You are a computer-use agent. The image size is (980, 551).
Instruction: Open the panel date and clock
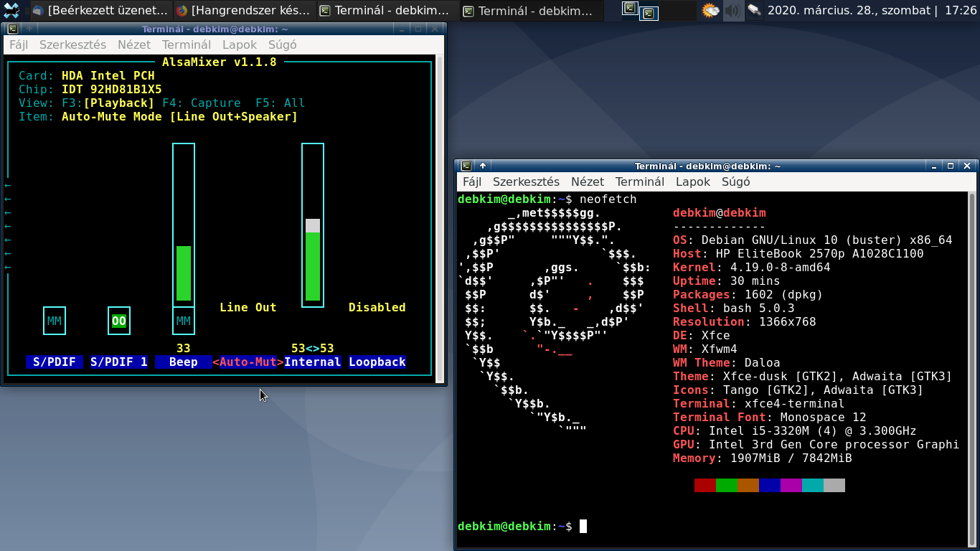pyautogui.click(x=872, y=11)
